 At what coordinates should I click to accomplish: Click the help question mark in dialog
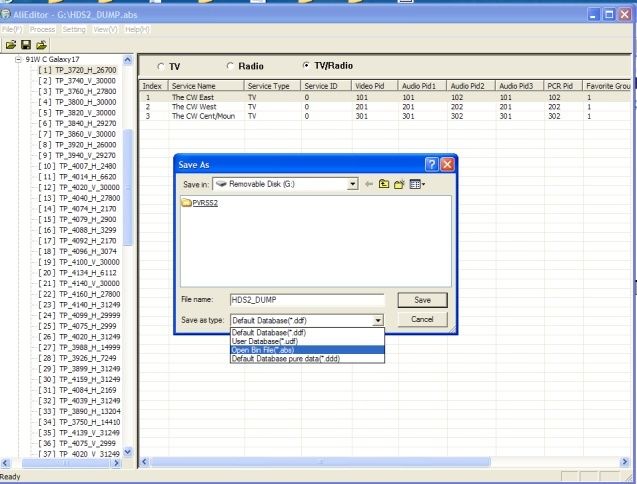click(431, 165)
